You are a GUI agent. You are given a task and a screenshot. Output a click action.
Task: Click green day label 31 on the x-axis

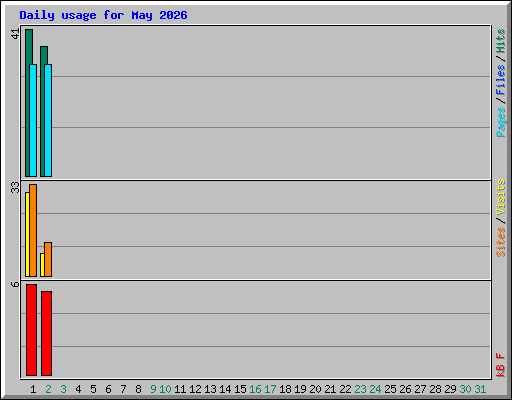(480, 389)
